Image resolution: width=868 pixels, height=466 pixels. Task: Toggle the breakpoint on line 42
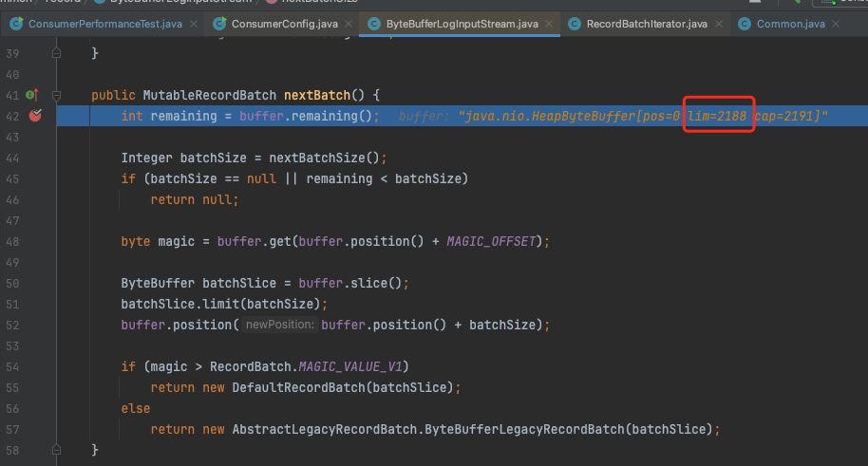click(x=35, y=116)
